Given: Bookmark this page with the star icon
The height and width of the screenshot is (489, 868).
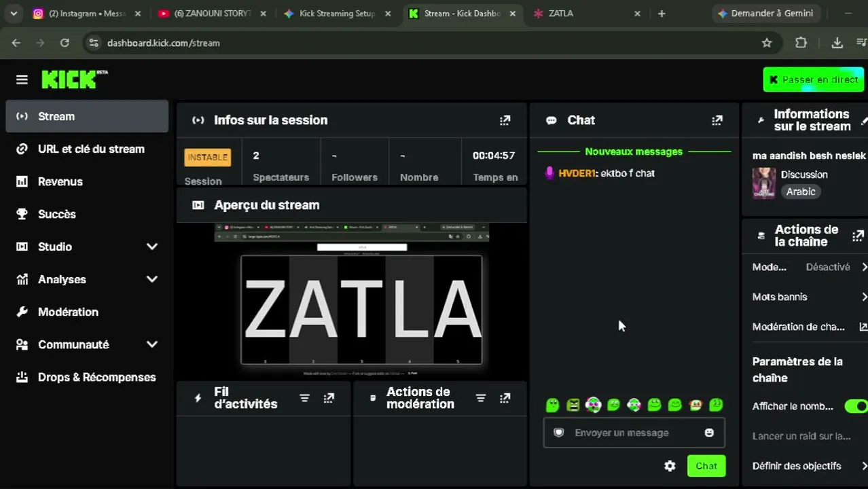Looking at the screenshot, I should click(767, 43).
